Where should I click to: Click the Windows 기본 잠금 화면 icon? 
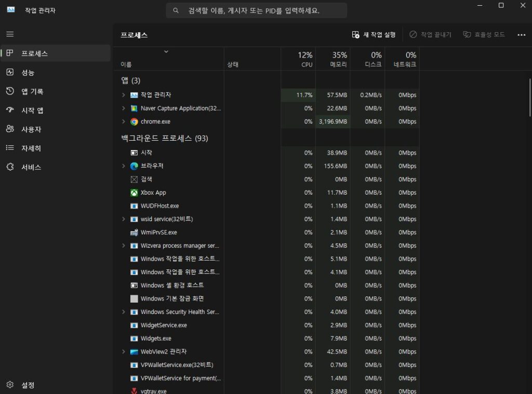(134, 298)
